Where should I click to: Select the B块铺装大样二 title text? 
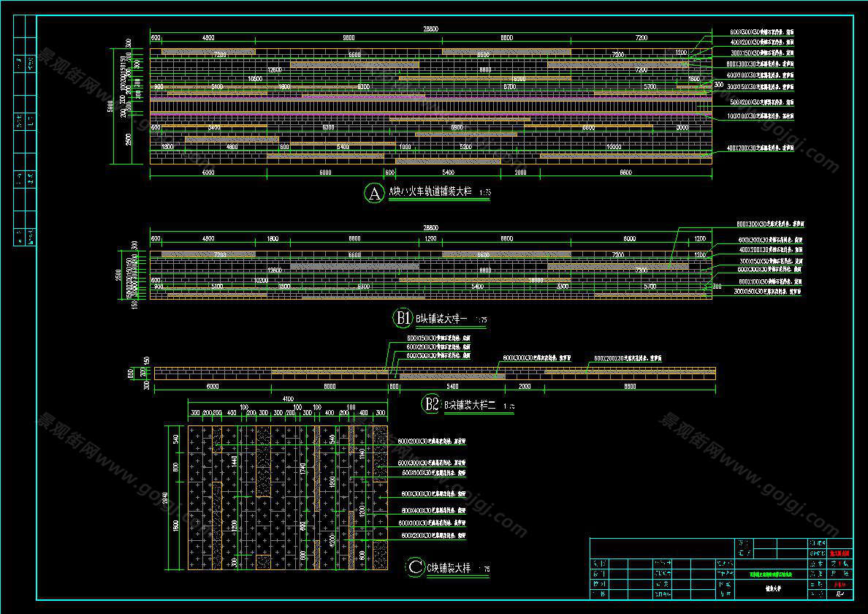(x=471, y=404)
